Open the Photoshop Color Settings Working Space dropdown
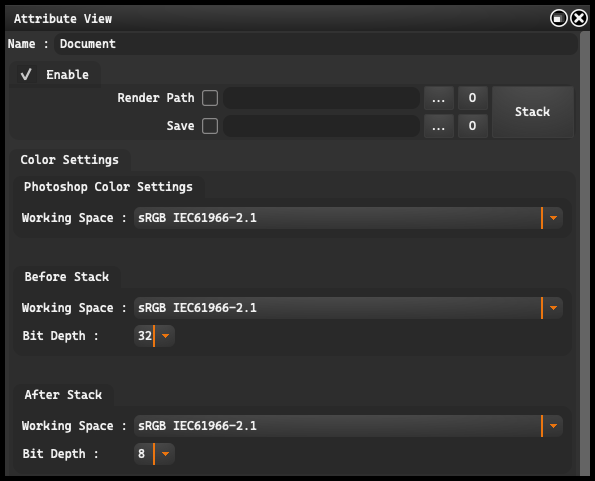Viewport: 595px width, 481px height. pos(348,218)
